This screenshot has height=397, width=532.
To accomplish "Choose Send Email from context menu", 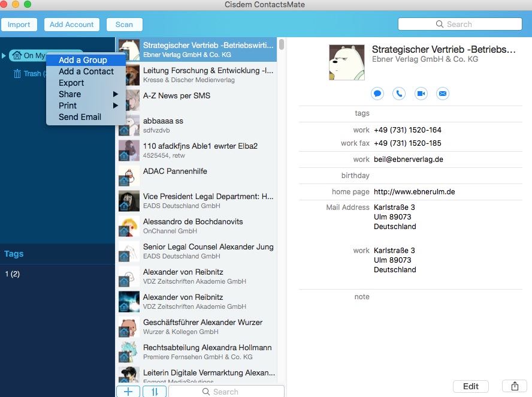I will (86, 117).
